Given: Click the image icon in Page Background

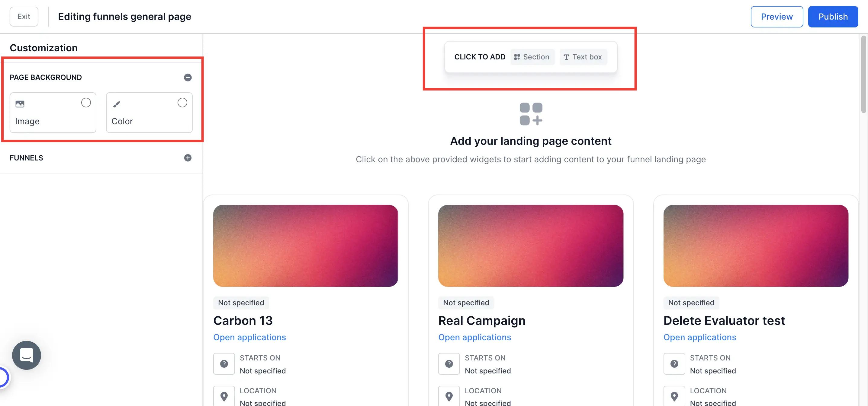Looking at the screenshot, I should pyautogui.click(x=20, y=104).
